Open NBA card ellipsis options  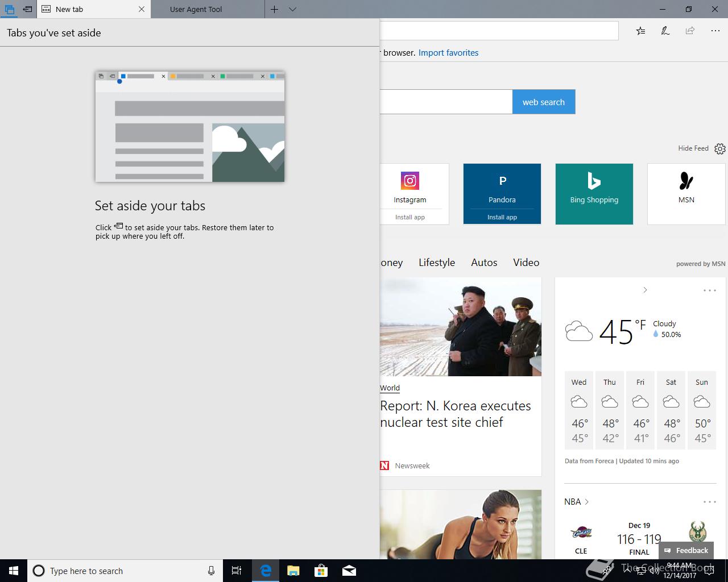709,502
